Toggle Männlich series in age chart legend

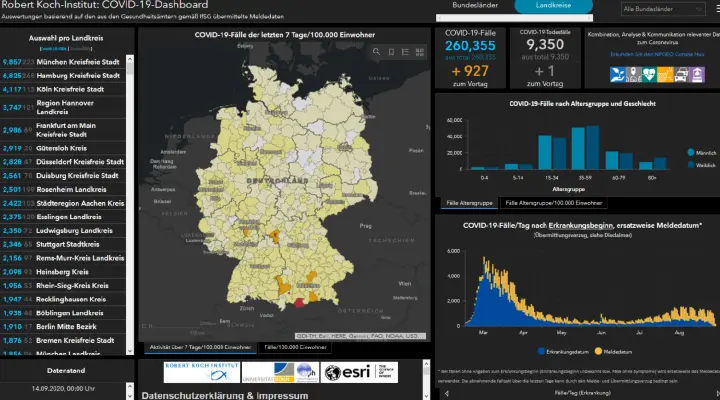point(697,150)
